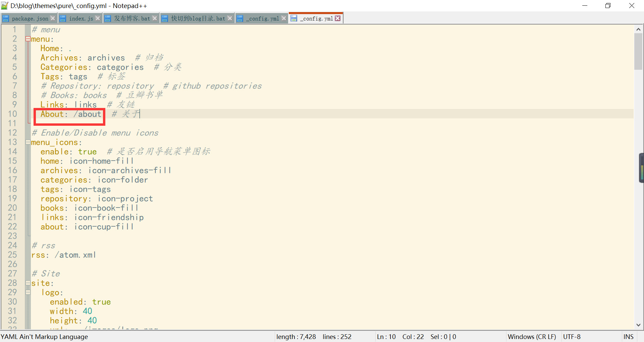Click line number 24 in the margin

[12, 245]
